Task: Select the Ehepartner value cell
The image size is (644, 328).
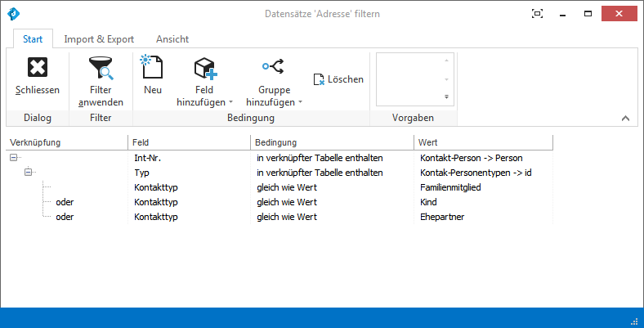Action: (x=484, y=217)
